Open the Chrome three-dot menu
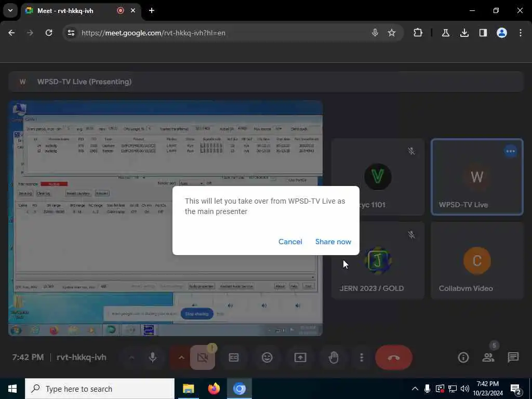The image size is (532, 399). [x=520, y=33]
